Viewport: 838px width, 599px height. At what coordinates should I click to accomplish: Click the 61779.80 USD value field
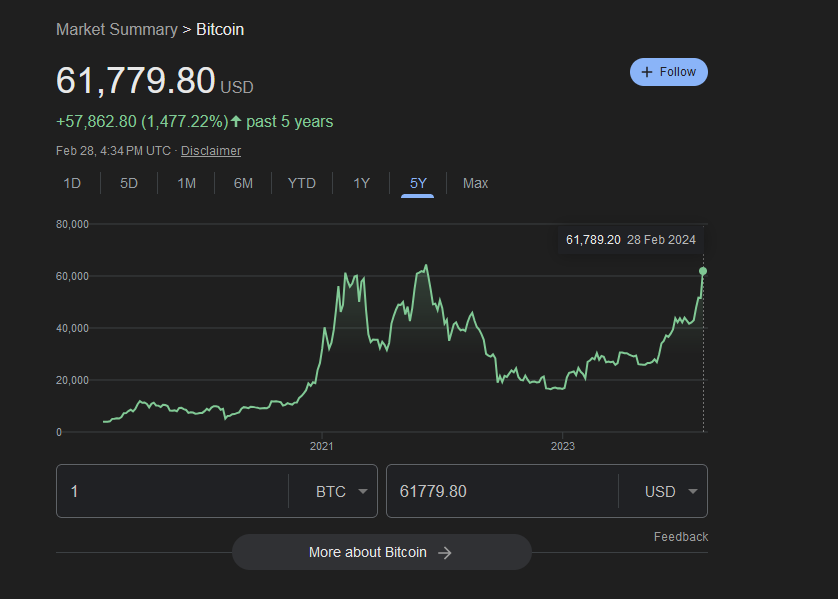(x=502, y=491)
